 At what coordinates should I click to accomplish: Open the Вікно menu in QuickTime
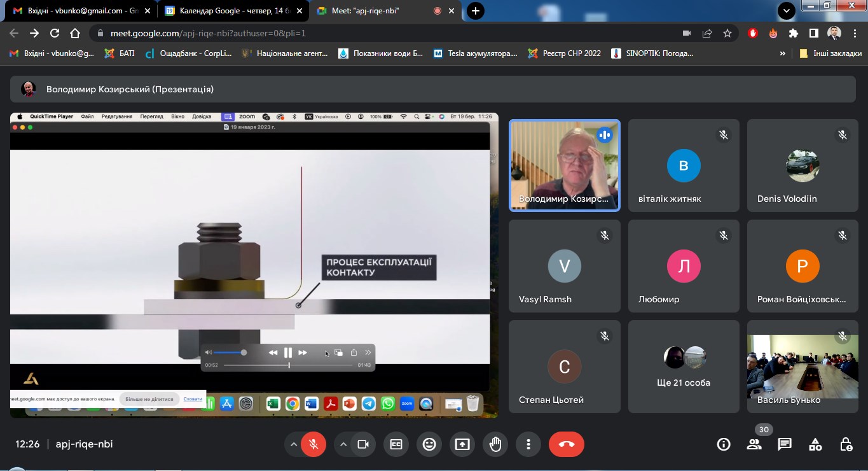tap(177, 117)
